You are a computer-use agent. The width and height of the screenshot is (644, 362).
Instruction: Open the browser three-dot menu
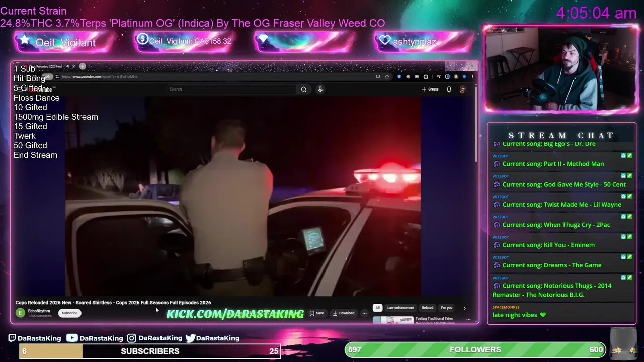tap(472, 77)
